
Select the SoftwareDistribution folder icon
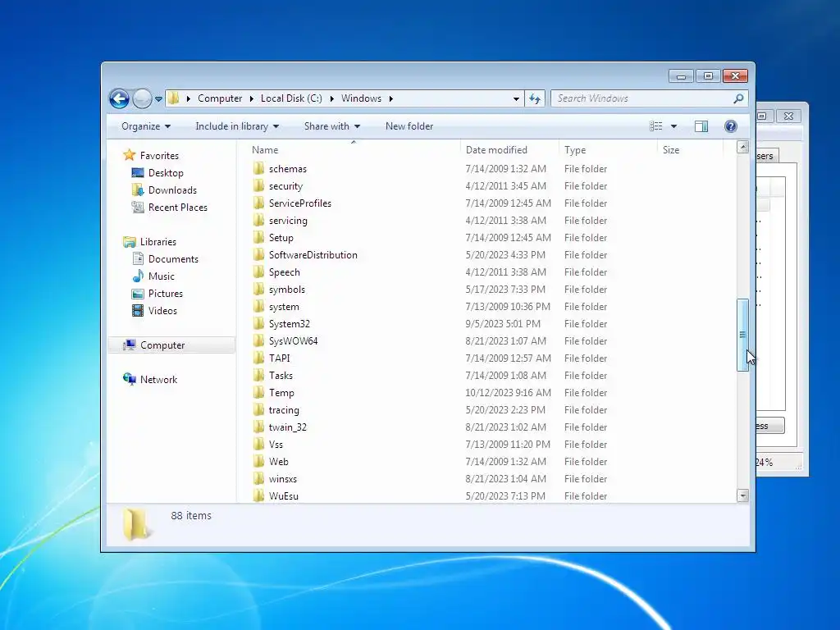(258, 255)
